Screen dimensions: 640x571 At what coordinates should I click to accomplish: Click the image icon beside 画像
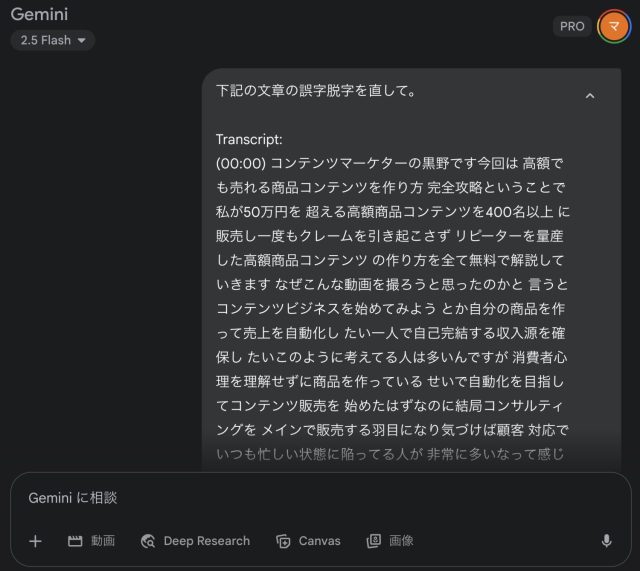tap(374, 541)
